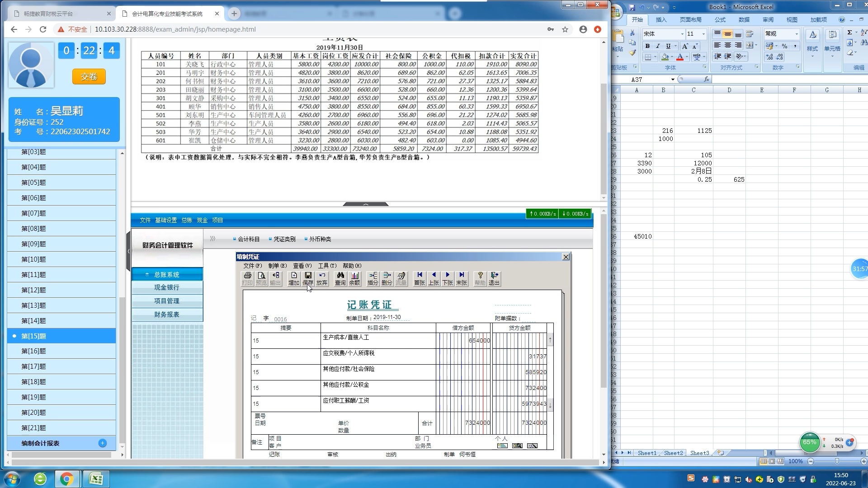Click the 保存 (Save) voucher icon
Screen dimensions: 868x488
(308, 278)
